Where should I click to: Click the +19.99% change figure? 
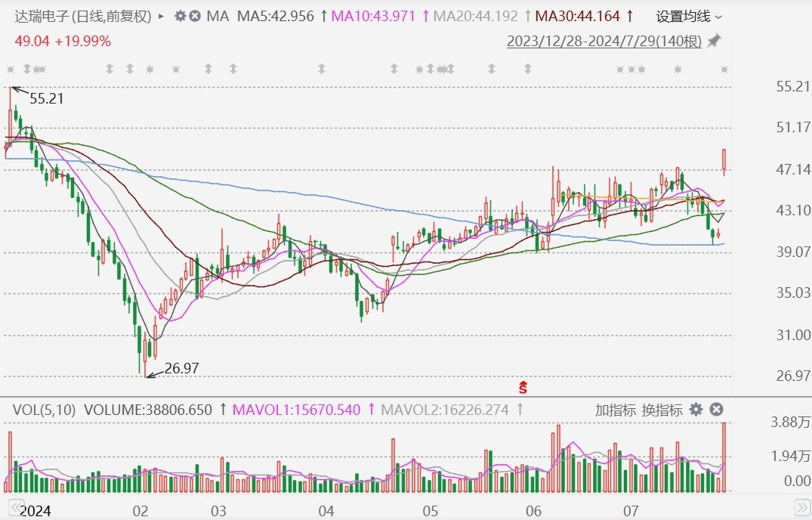coord(83,42)
